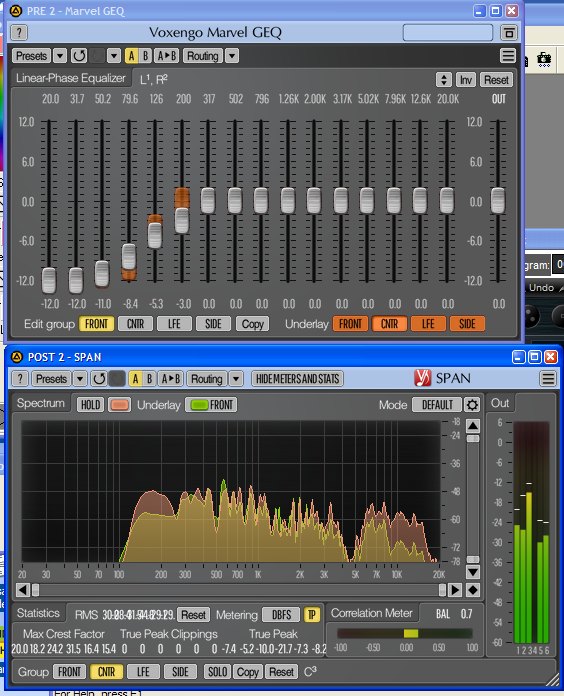The image size is (564, 696).
Task: Select state A in Marvel GEQ
Action: pos(131,56)
